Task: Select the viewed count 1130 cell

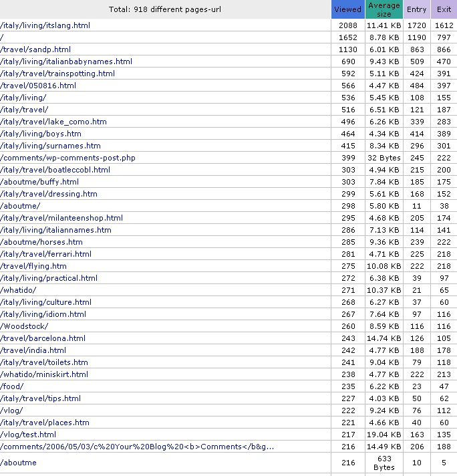Action: pyautogui.click(x=348, y=49)
